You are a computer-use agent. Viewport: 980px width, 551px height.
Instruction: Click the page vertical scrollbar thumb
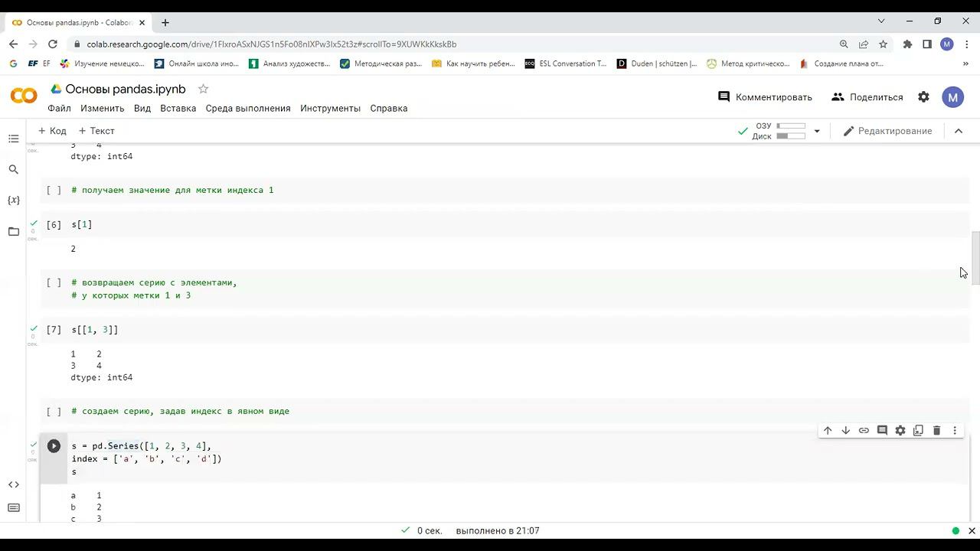point(975,258)
